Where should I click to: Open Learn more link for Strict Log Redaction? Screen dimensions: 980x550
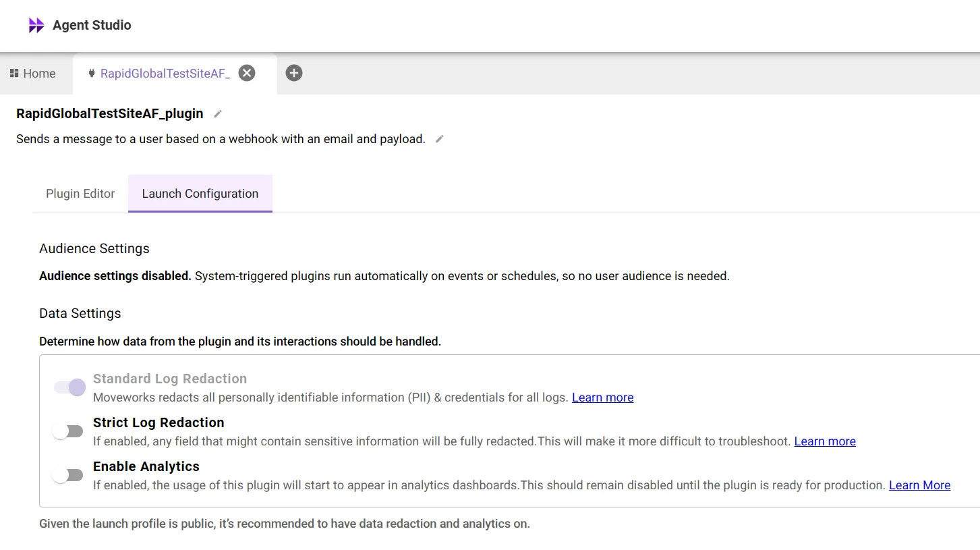tap(825, 441)
